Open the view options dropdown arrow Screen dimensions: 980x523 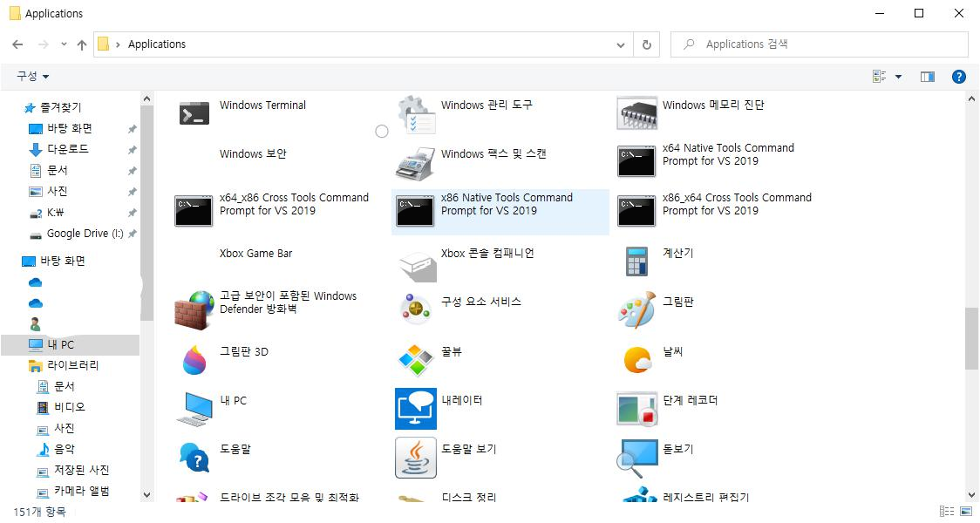pos(898,76)
